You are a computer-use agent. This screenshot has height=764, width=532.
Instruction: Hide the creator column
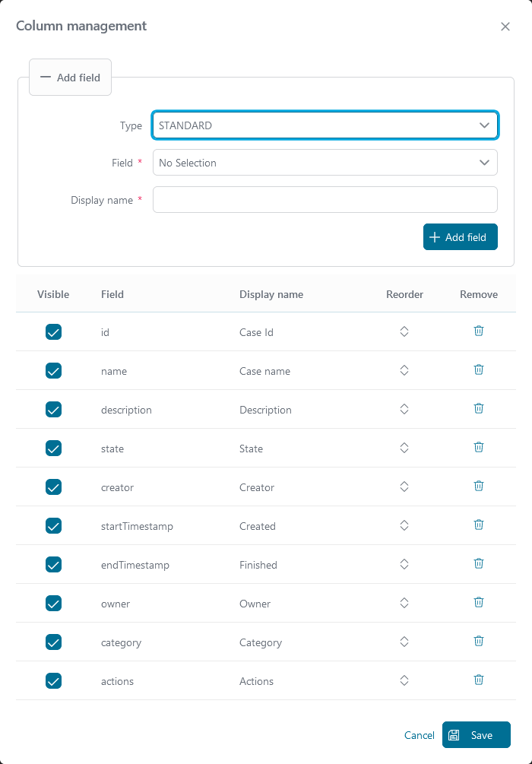(x=54, y=487)
